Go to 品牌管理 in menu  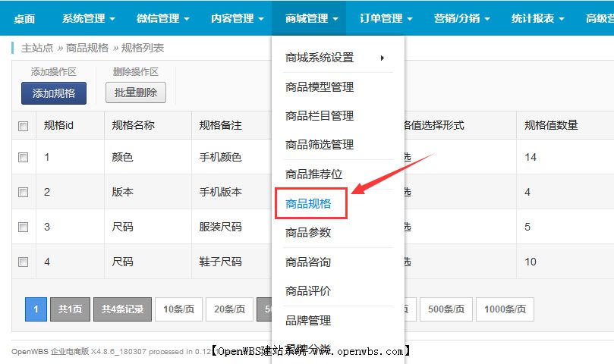(308, 320)
